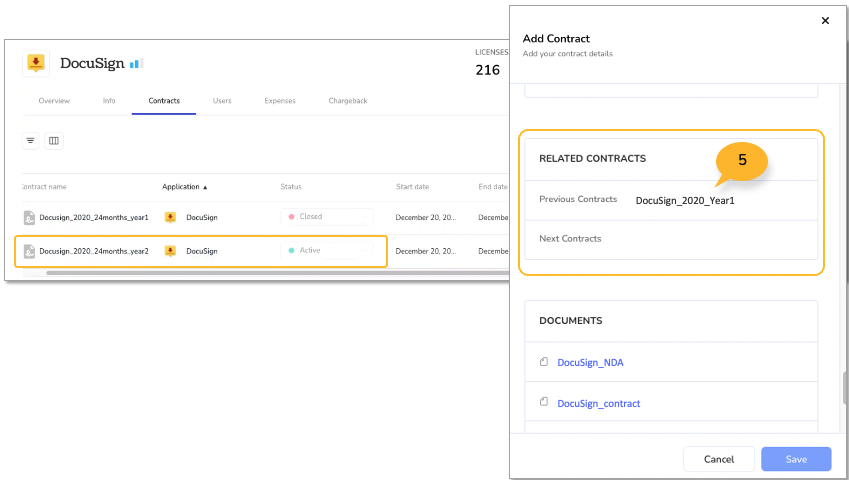The height and width of the screenshot is (480, 849).
Task: Open the Chargeback tab
Action: pos(348,101)
